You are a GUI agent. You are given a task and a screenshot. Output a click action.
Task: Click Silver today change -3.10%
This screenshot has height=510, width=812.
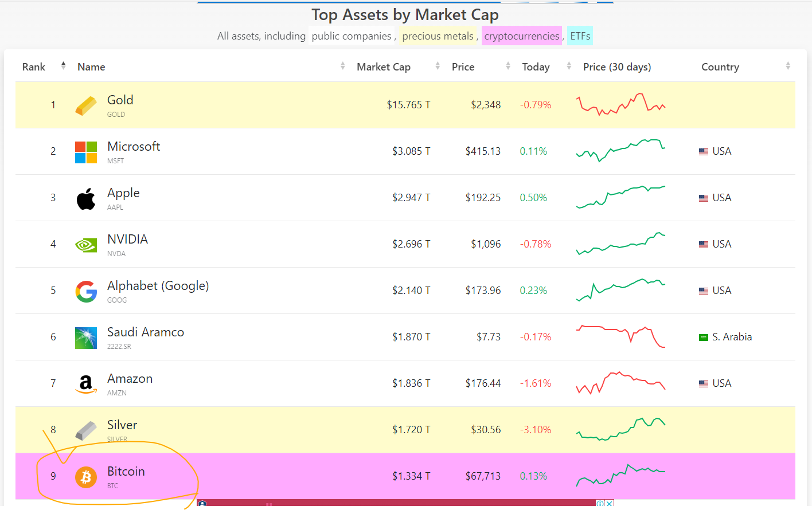[536, 430]
